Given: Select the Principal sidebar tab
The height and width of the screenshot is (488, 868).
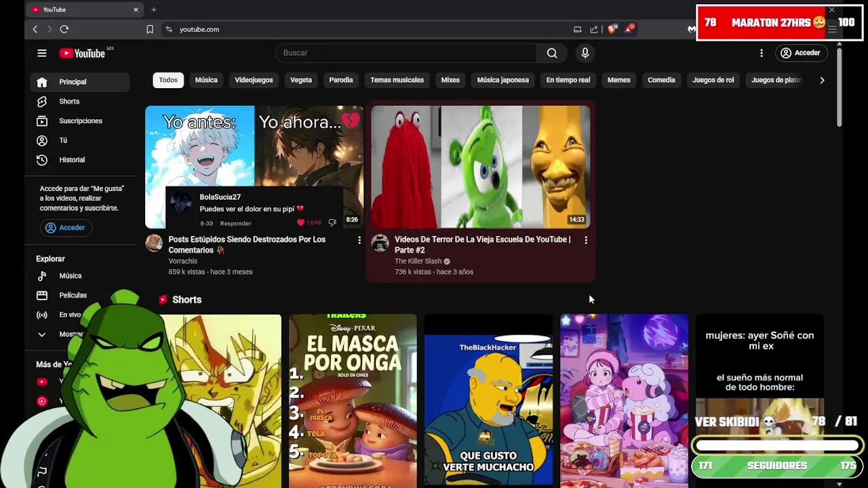Looking at the screenshot, I should pyautogui.click(x=80, y=82).
